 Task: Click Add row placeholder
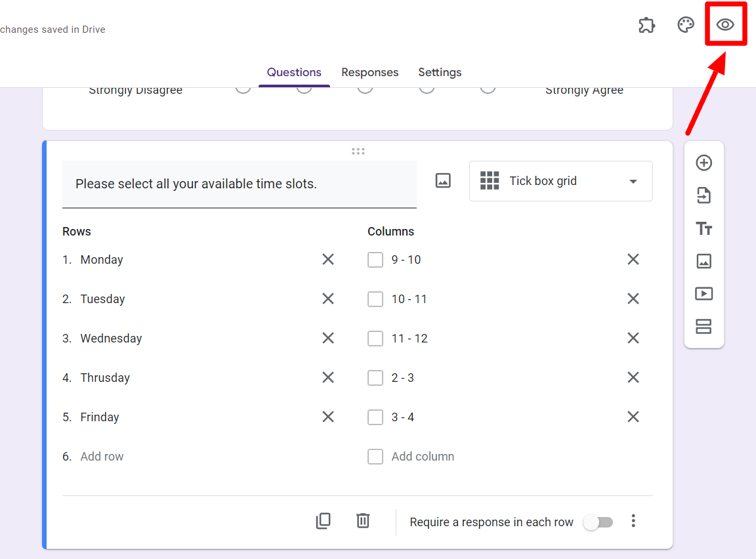coord(102,457)
